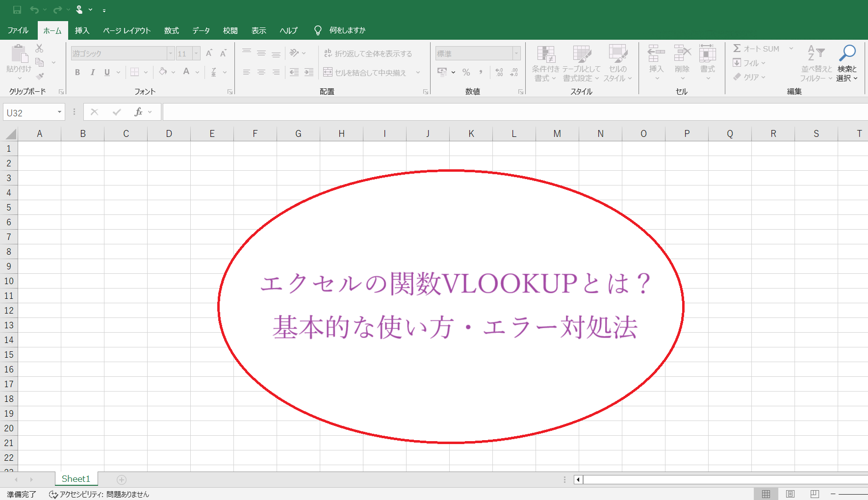Click the percent style icon

coord(466,72)
